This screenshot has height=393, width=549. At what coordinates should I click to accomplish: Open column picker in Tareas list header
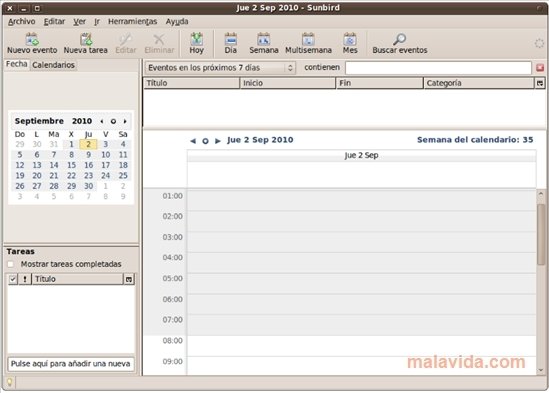coord(129,279)
